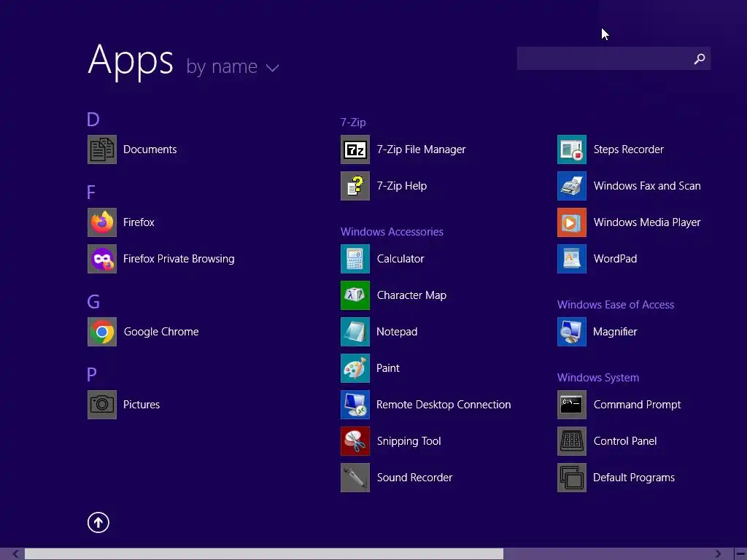Click the 'Remote Desktop Connection' label
747x560 pixels.
point(444,405)
